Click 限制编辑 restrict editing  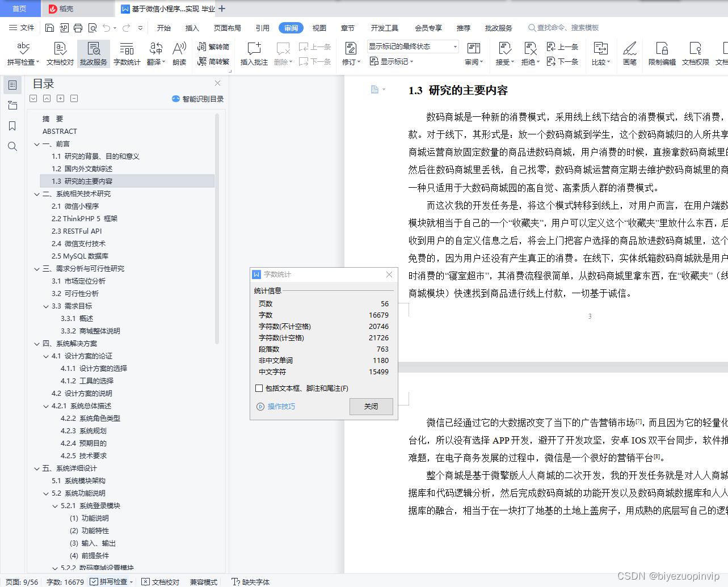(x=662, y=54)
